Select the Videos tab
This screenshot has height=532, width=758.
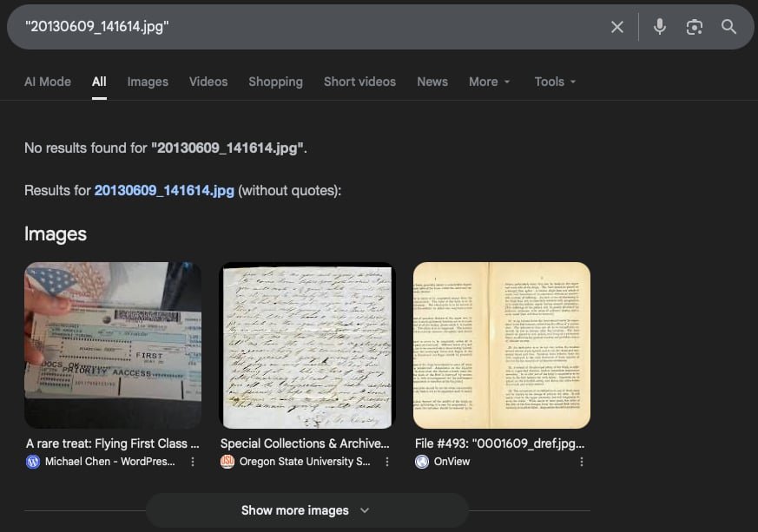pyautogui.click(x=208, y=82)
